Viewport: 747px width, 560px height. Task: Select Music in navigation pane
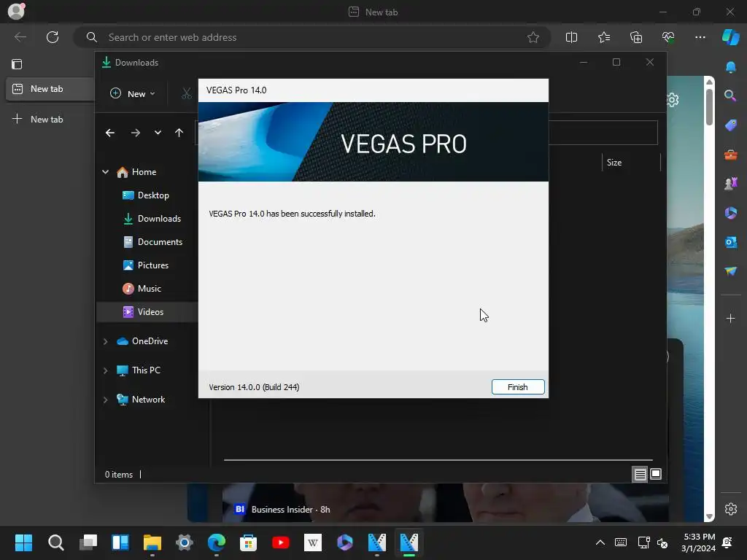pyautogui.click(x=149, y=289)
